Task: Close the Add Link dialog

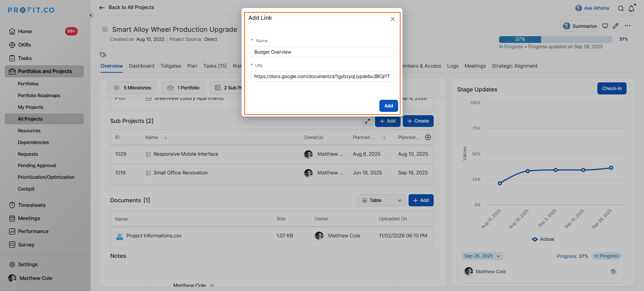Action: pyautogui.click(x=392, y=19)
